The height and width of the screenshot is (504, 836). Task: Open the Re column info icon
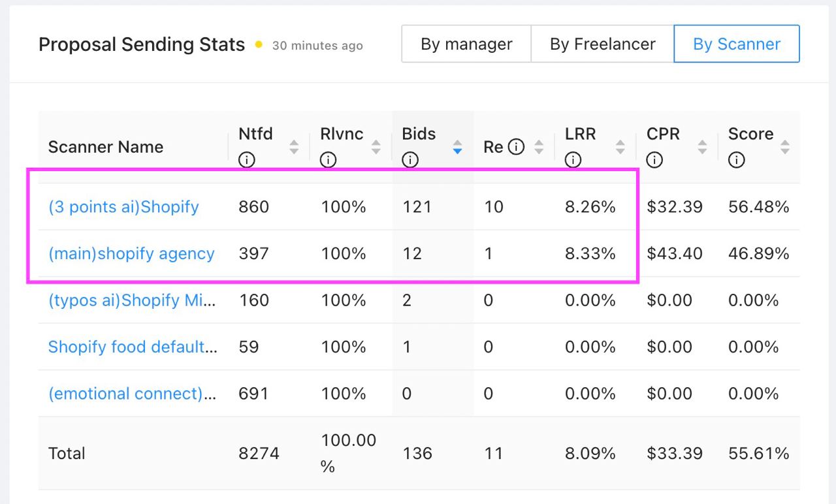(x=516, y=147)
